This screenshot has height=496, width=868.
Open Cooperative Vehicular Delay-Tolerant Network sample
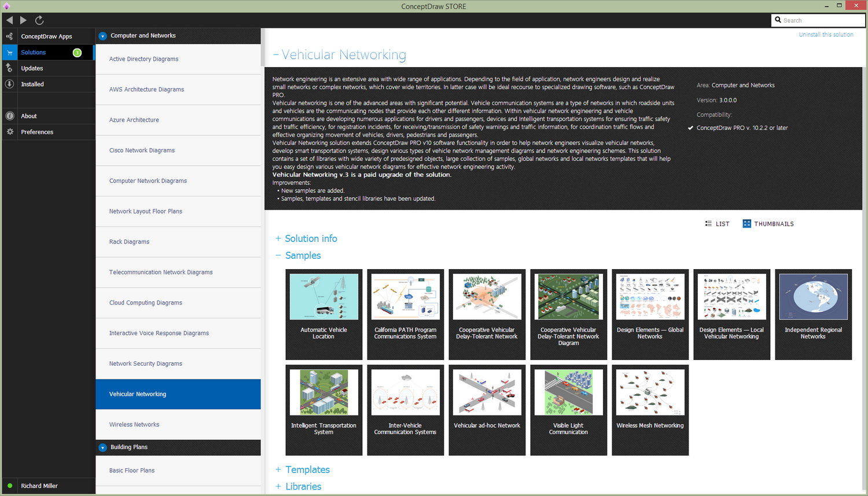(x=487, y=314)
